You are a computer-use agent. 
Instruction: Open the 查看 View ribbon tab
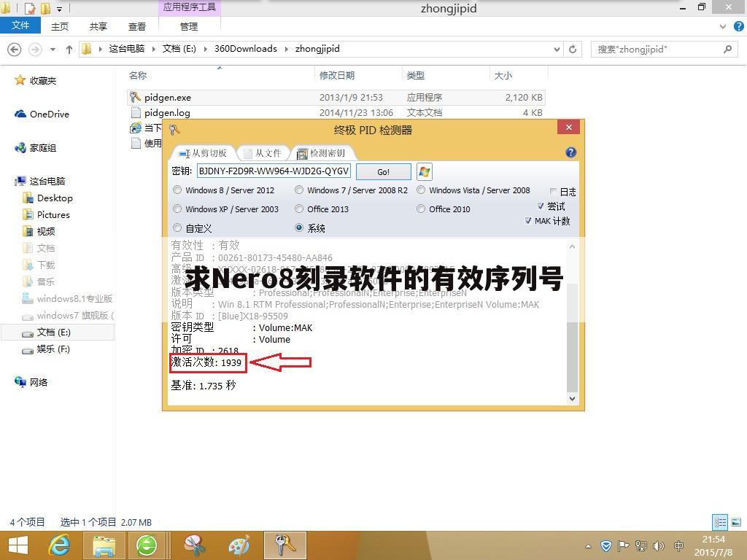pos(136,27)
